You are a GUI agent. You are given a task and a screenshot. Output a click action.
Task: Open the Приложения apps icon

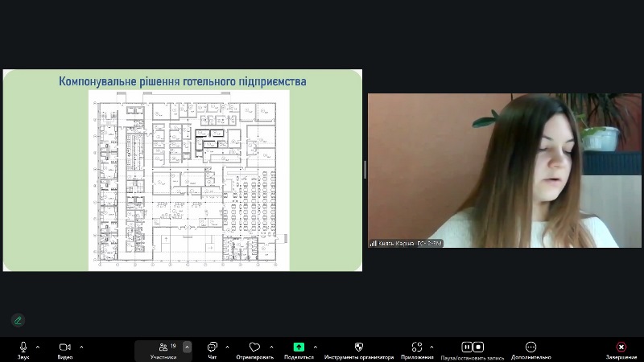(417, 347)
